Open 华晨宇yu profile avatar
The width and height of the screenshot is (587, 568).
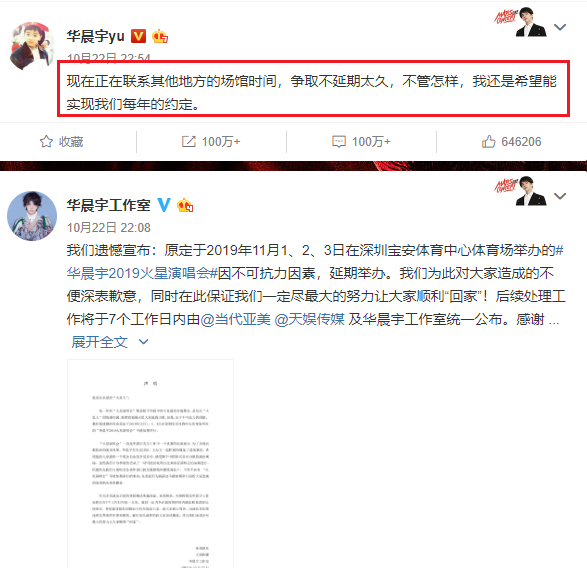point(32,46)
